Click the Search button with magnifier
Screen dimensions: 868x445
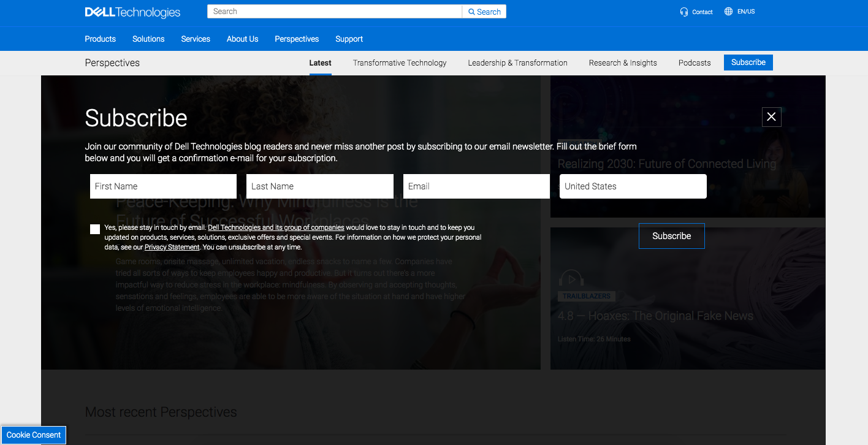[484, 12]
